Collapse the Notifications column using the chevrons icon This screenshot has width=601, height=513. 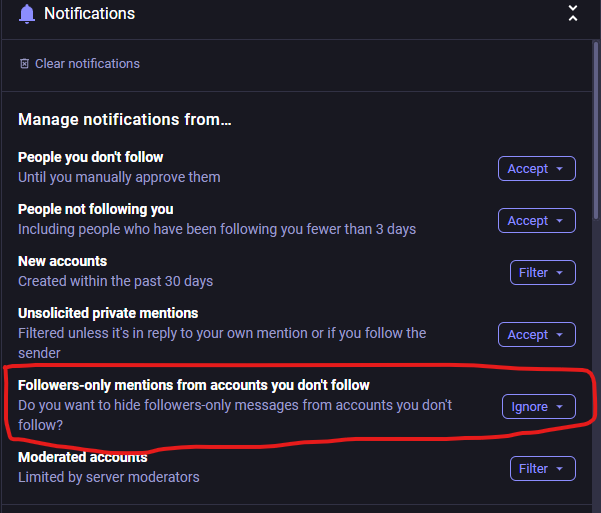pos(573,14)
